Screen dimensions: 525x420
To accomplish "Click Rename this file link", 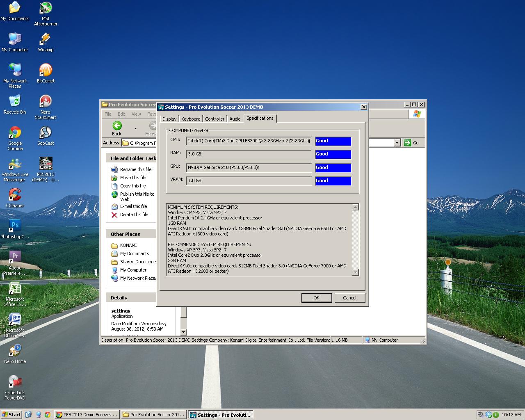I will click(136, 169).
